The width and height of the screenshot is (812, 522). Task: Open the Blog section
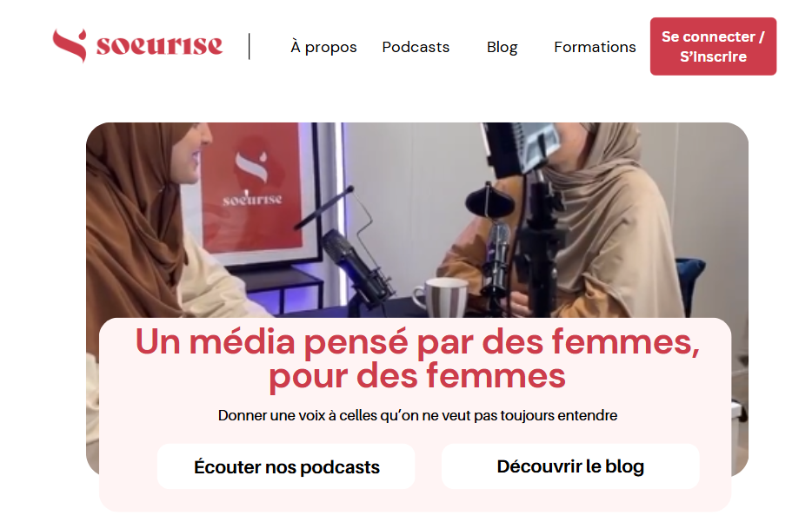click(502, 47)
